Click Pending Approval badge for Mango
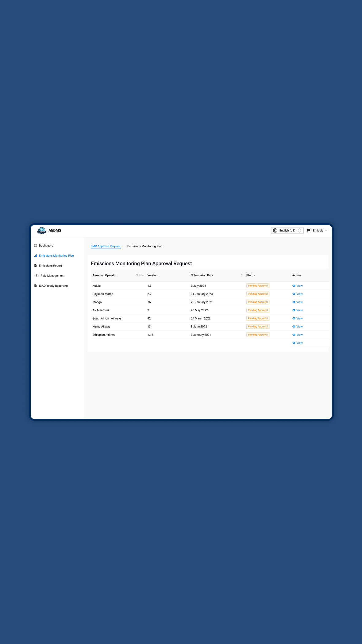362x644 pixels. point(258,302)
